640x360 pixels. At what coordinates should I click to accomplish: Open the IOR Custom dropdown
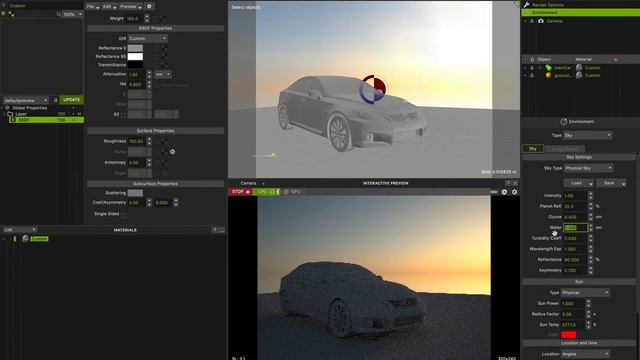(x=147, y=38)
